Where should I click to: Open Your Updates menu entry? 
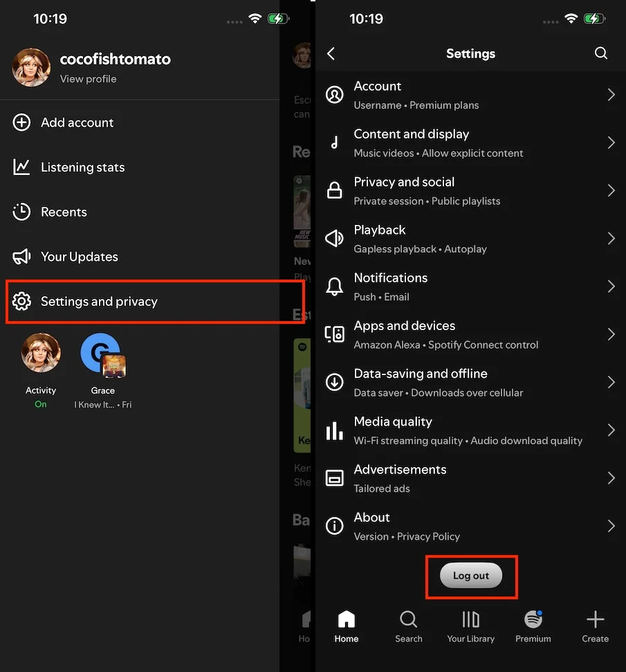(140, 257)
